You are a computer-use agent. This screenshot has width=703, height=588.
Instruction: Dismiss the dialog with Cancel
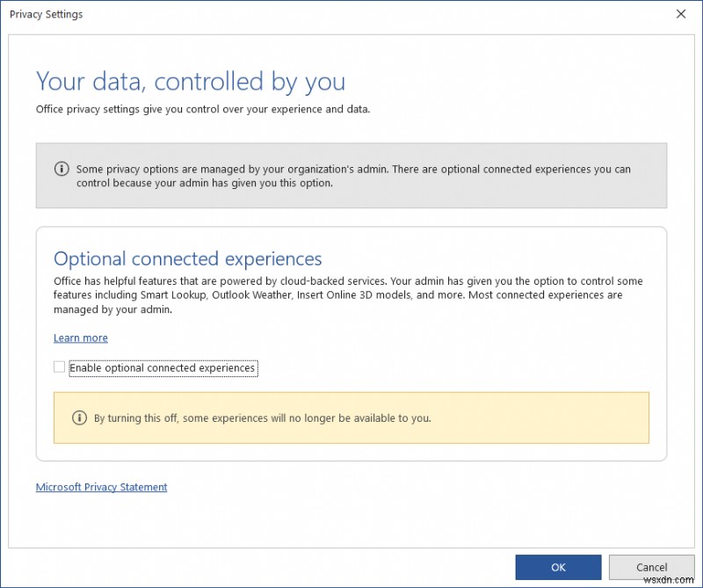pyautogui.click(x=651, y=568)
